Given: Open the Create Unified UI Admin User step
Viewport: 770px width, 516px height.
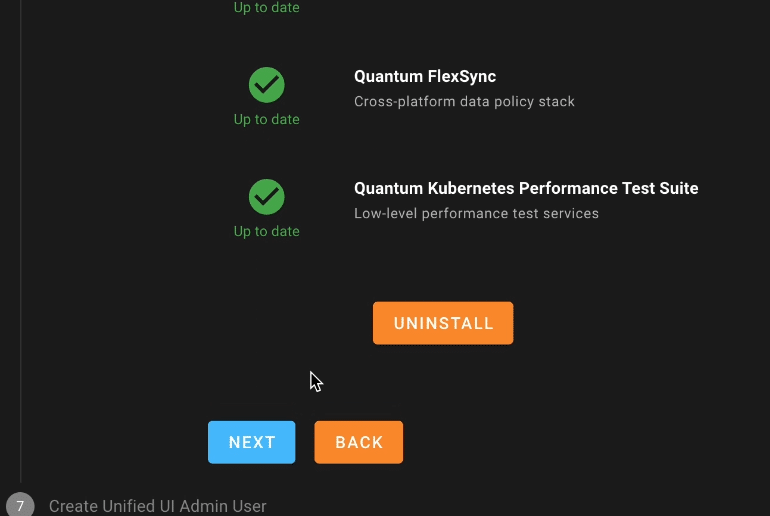Looking at the screenshot, I should [x=158, y=506].
